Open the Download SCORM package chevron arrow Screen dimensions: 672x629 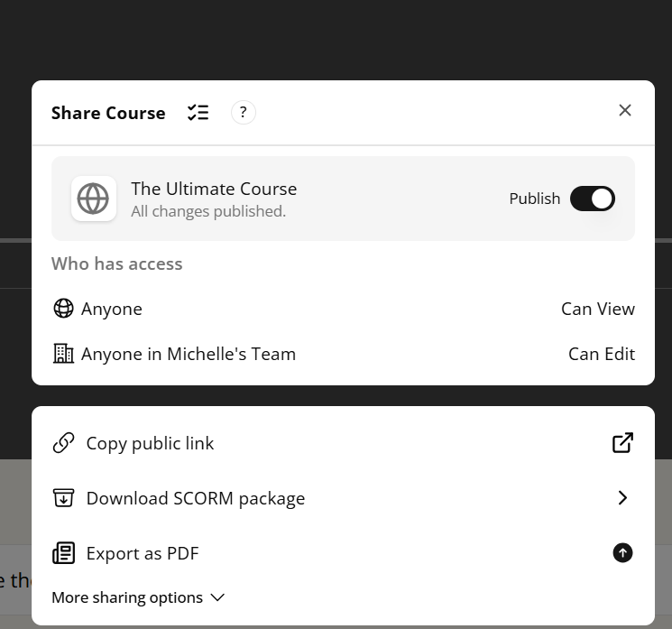point(622,498)
